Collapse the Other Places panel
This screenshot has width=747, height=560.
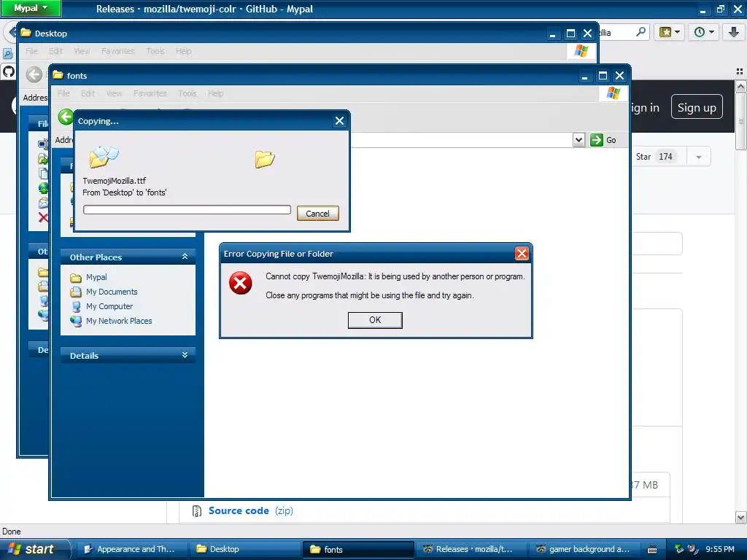coord(185,257)
